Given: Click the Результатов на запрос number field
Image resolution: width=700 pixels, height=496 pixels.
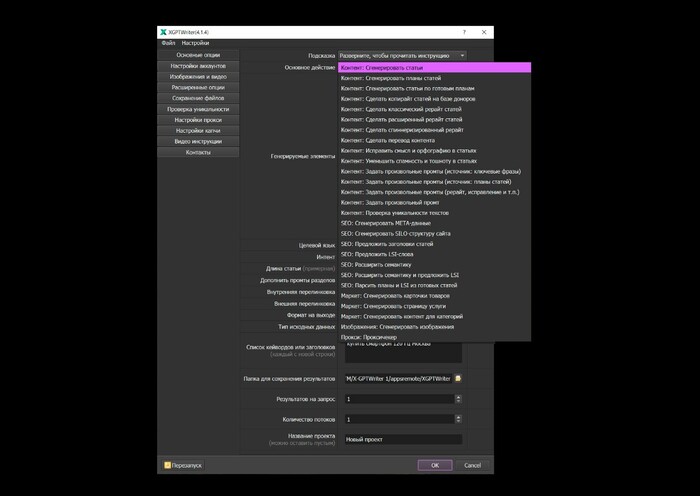Looking at the screenshot, I should [x=400, y=399].
